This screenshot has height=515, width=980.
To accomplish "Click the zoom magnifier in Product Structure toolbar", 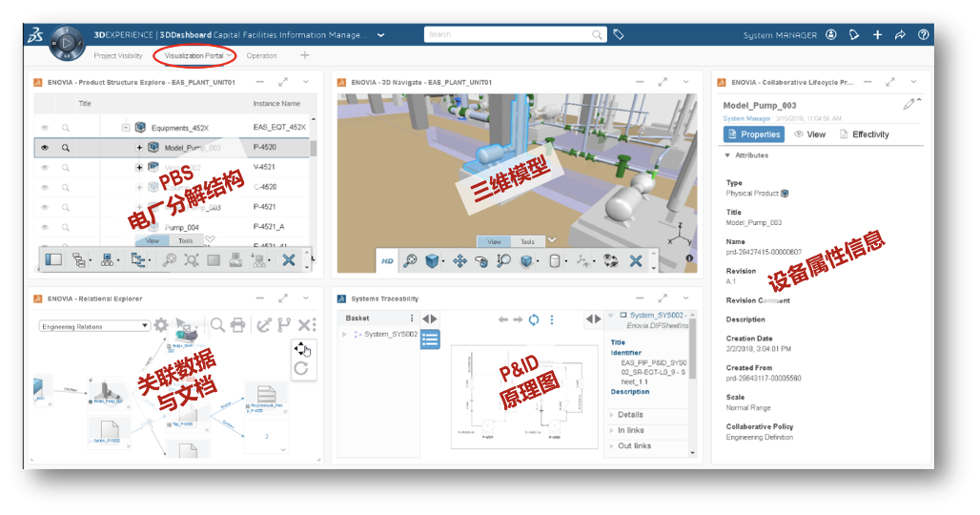I will [170, 260].
